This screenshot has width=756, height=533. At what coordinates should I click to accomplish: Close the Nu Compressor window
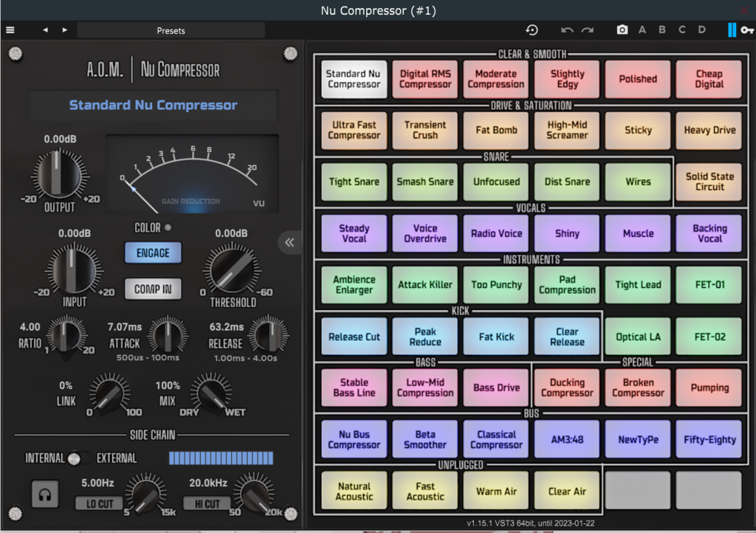point(746,10)
